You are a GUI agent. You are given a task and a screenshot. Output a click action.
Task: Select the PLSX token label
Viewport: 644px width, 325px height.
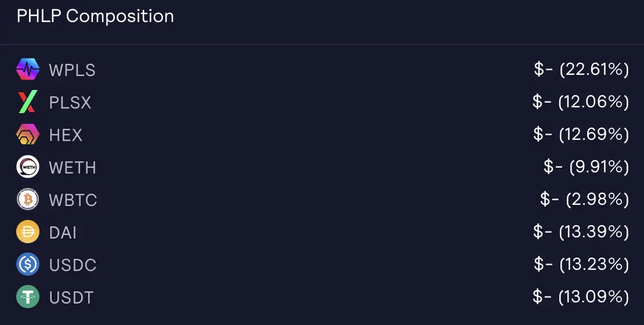70,103
